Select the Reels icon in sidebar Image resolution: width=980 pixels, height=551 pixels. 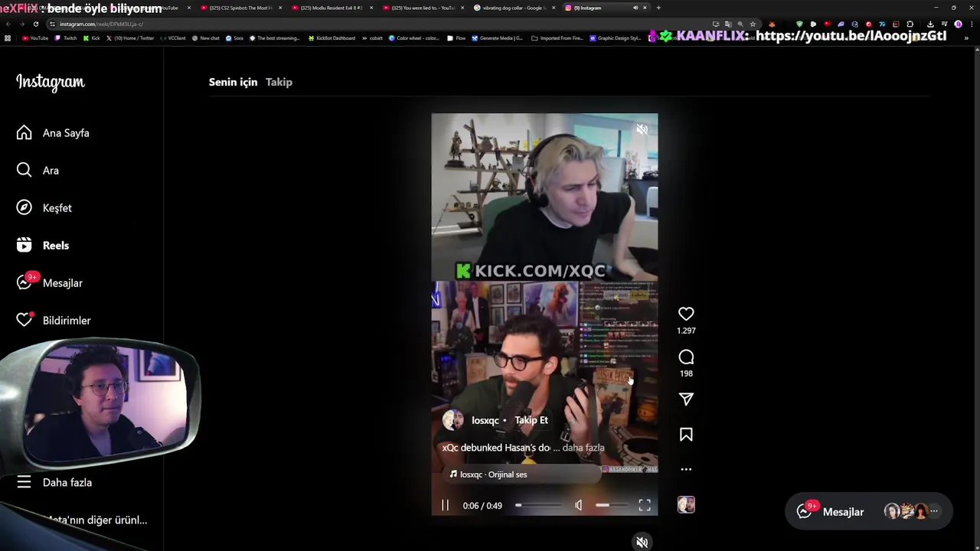[x=24, y=246]
